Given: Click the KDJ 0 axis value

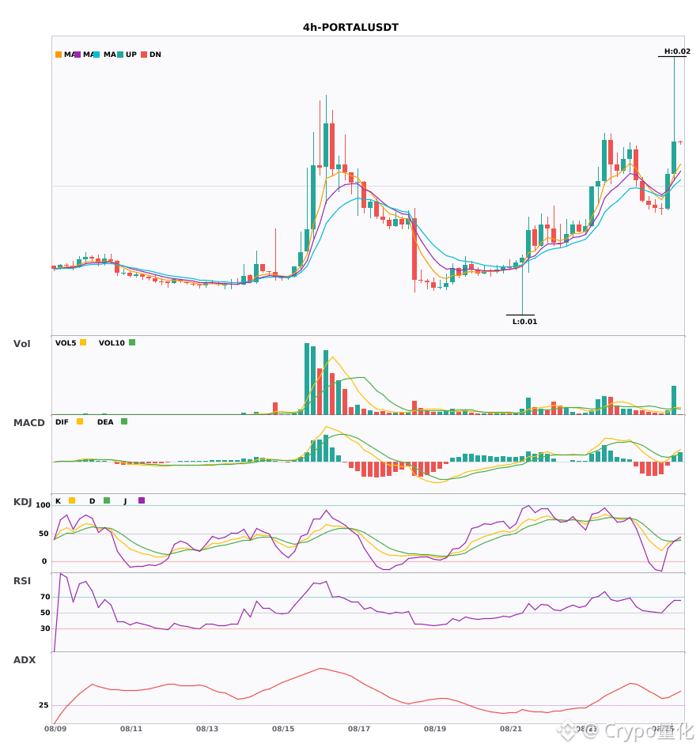Looking at the screenshot, I should (44, 561).
